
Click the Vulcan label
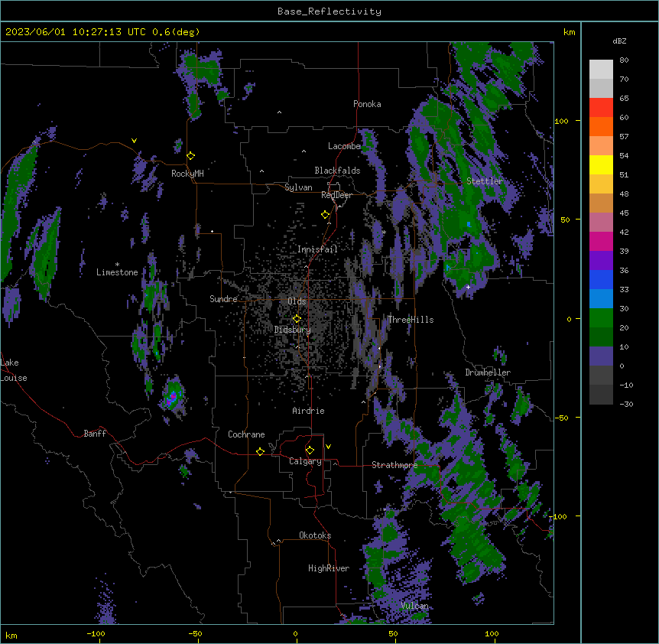point(415,606)
